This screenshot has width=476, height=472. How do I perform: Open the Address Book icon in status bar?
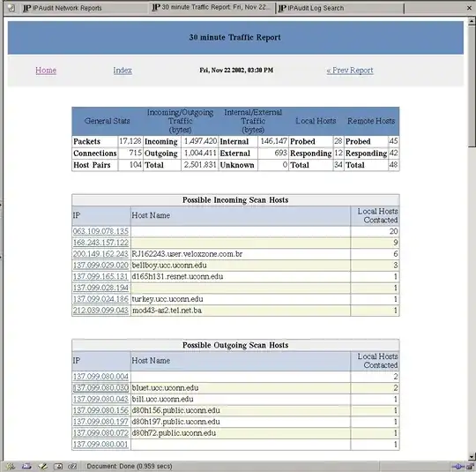pos(58,466)
